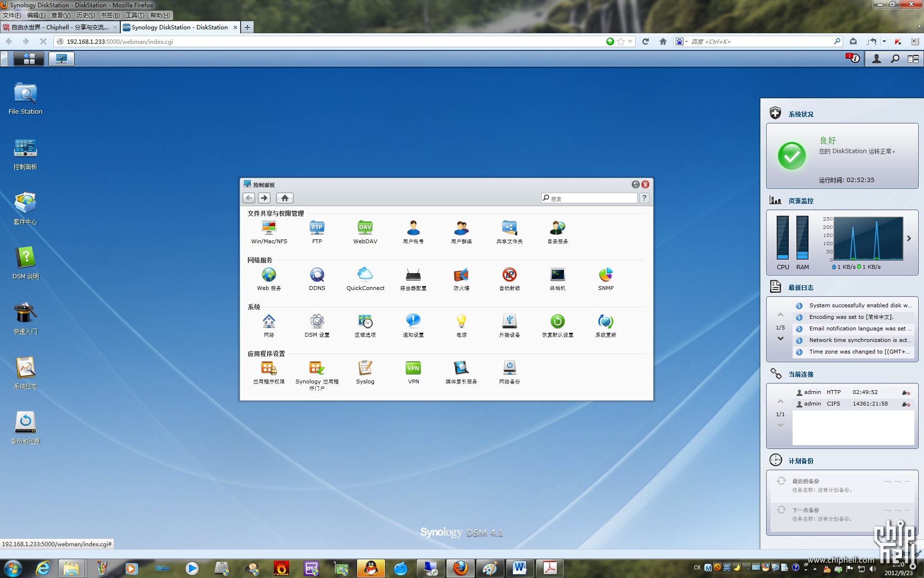
Task: Show previous page of latest logs
Action: pyautogui.click(x=781, y=315)
